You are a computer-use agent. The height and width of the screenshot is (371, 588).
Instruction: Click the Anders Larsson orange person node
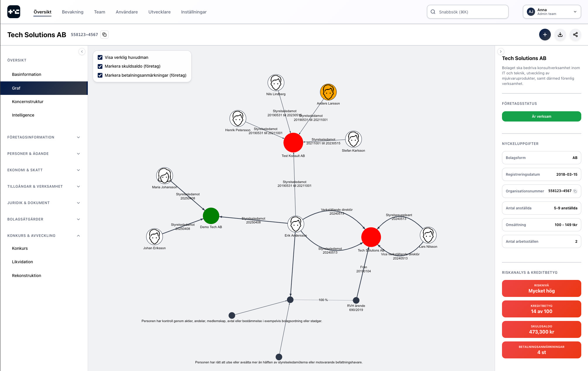click(x=328, y=92)
